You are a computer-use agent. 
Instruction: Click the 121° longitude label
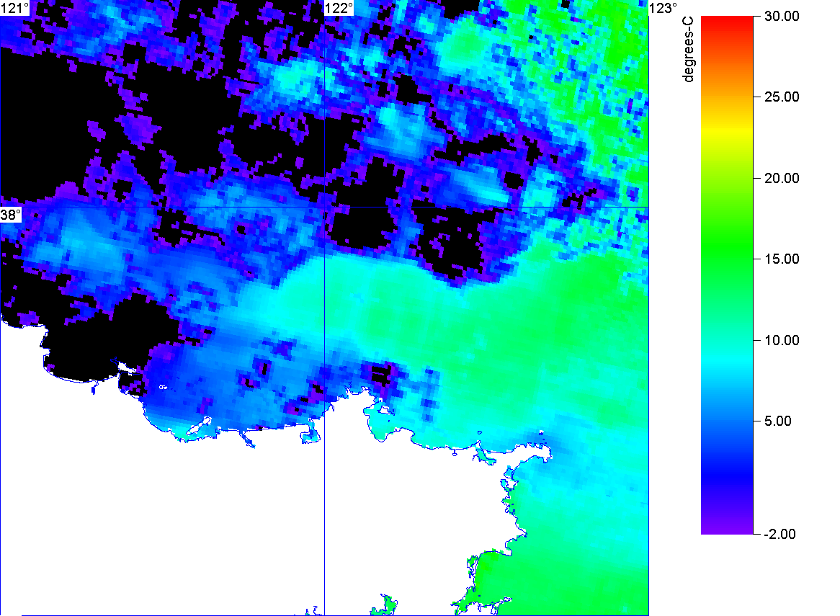pos(14,8)
